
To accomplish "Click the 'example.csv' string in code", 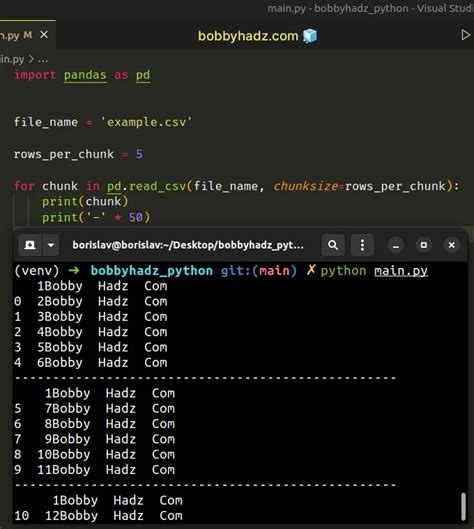I will coord(146,122).
